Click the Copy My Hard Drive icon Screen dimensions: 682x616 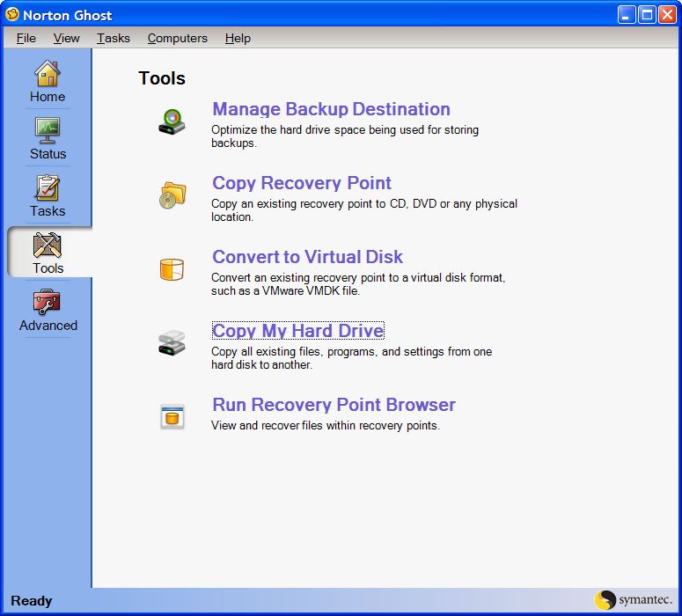[x=172, y=343]
